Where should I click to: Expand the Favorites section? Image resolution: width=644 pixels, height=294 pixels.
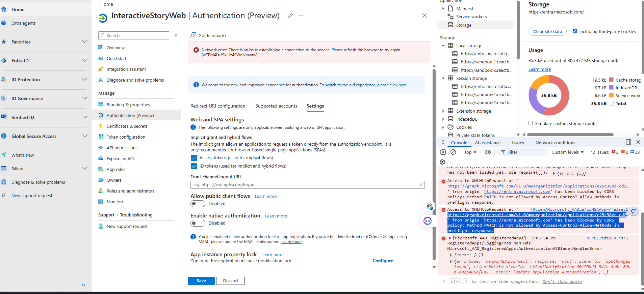tap(85, 41)
